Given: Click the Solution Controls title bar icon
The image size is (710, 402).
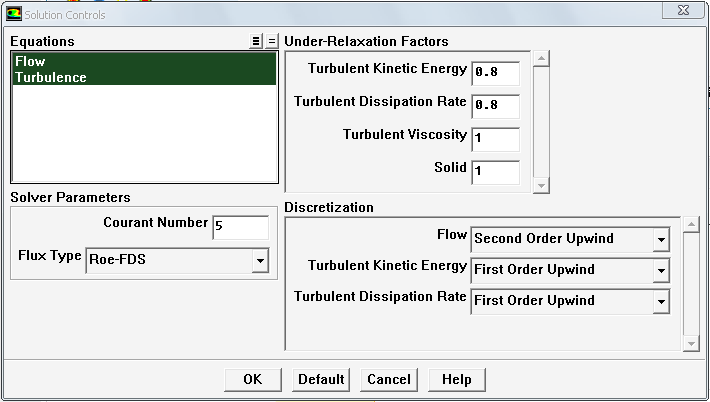Looking at the screenshot, I should [x=13, y=14].
